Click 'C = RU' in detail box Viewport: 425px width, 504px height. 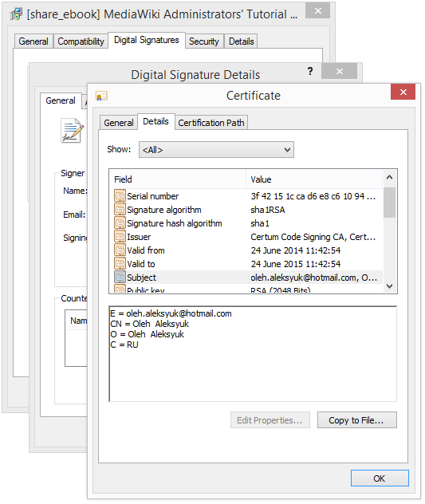[124, 345]
